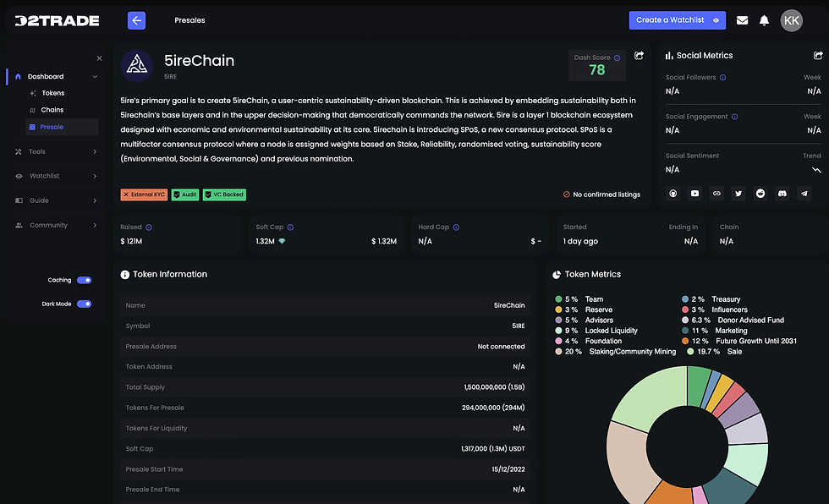
Task: Open the project's Twitter icon
Action: pos(738,194)
